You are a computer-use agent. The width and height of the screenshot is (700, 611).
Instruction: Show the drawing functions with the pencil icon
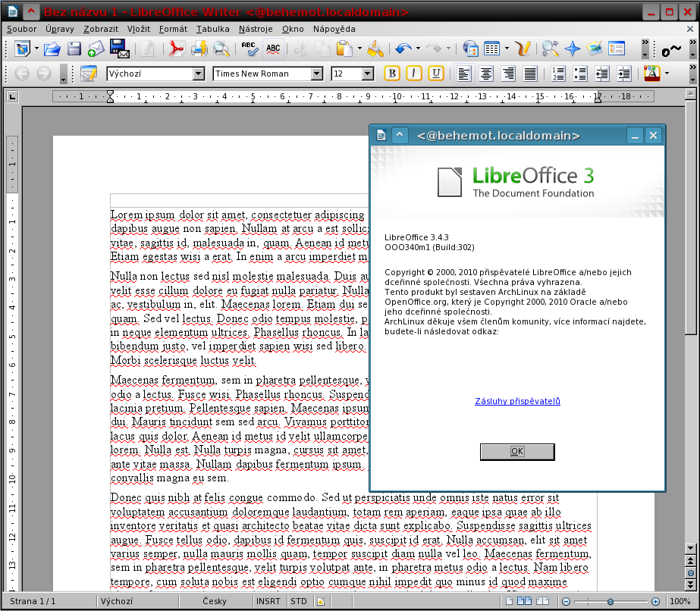(522, 49)
